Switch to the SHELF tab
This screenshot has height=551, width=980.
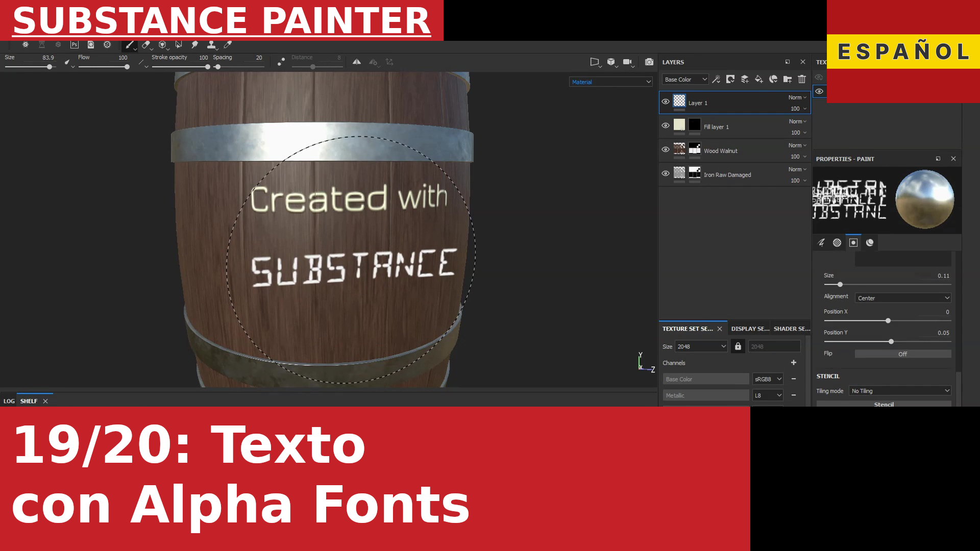[29, 401]
